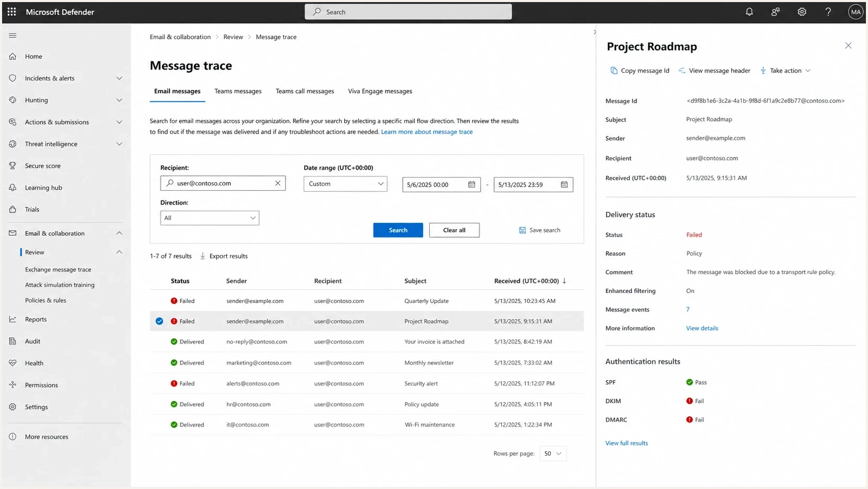
Task: Open Learn more about message trace link
Action: tap(427, 132)
